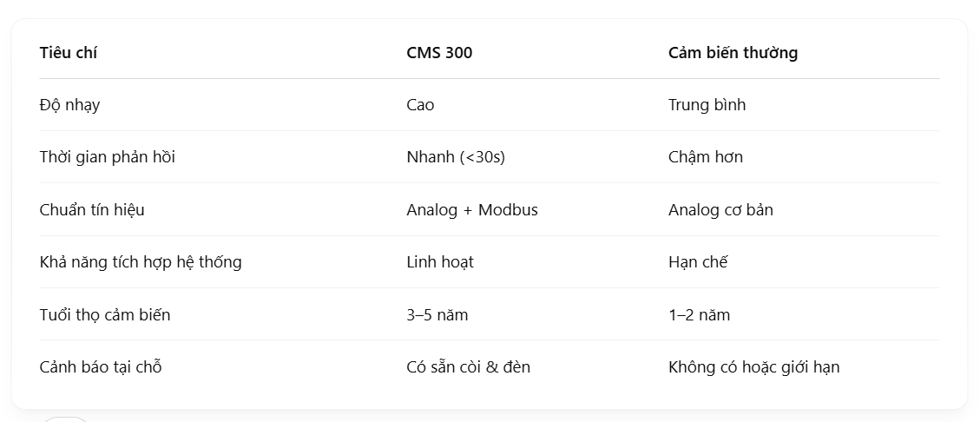Click the "Cao" sensitivity cell
This screenshot has width=980, height=422.
coord(420,105)
